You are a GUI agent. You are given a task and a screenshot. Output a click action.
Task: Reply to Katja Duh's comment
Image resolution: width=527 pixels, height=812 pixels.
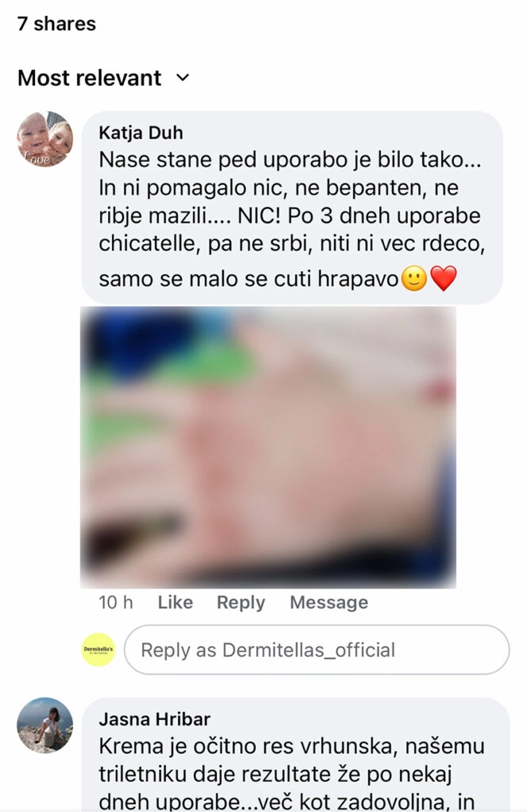[240, 603]
